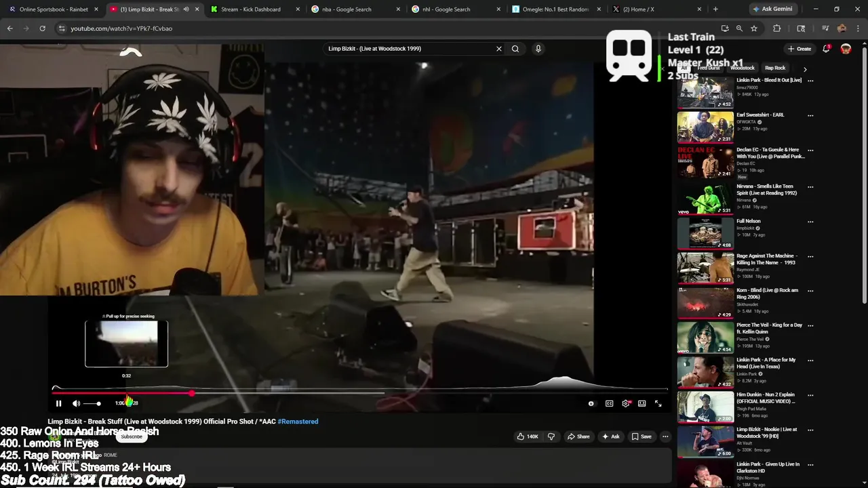The image size is (868, 488).
Task: Bookmark this page with star icon
Action: [753, 28]
